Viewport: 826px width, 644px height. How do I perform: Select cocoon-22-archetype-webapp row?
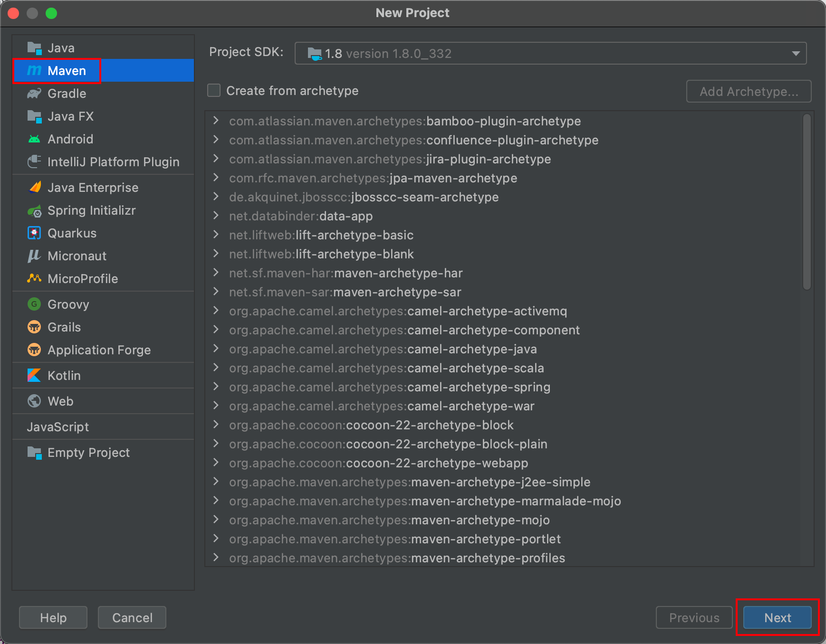coord(503,463)
